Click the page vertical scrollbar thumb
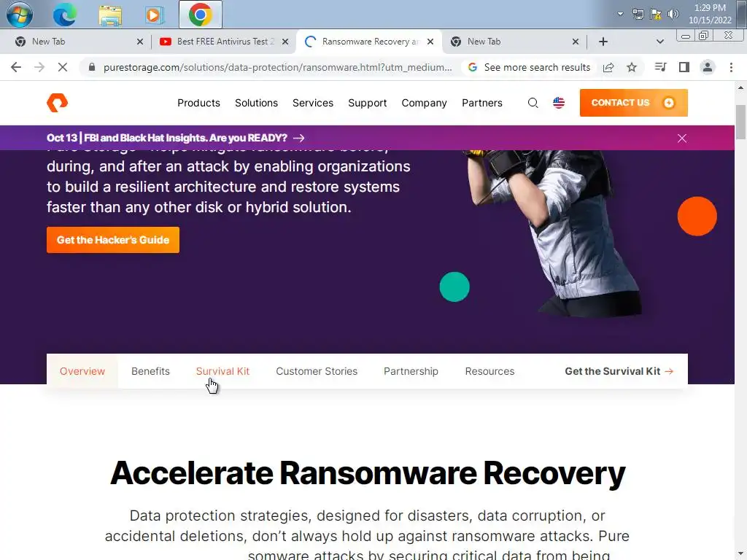 (740, 122)
